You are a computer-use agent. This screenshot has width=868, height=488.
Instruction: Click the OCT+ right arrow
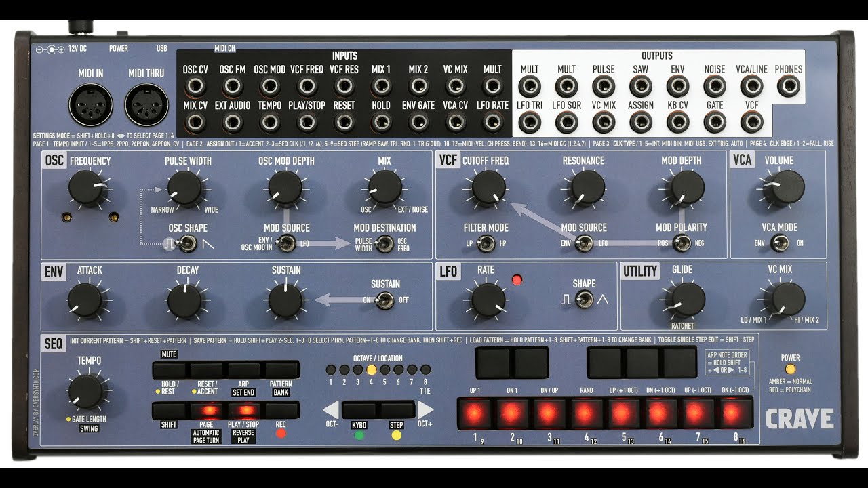click(x=425, y=410)
